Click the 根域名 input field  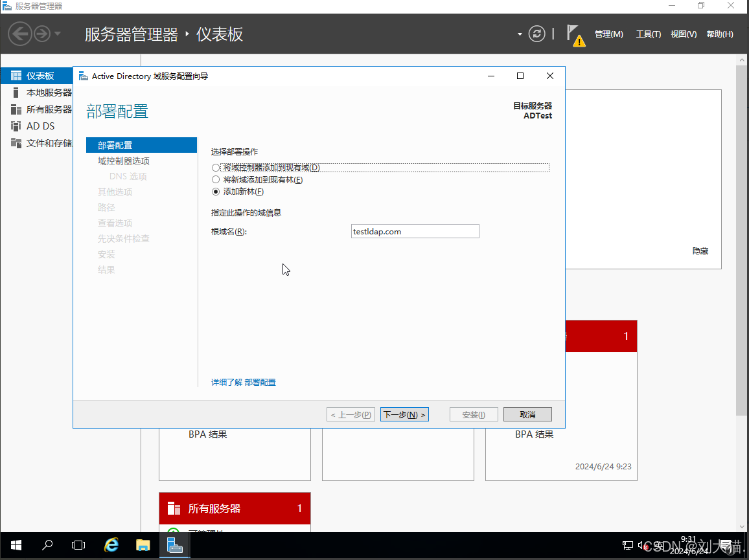415,231
